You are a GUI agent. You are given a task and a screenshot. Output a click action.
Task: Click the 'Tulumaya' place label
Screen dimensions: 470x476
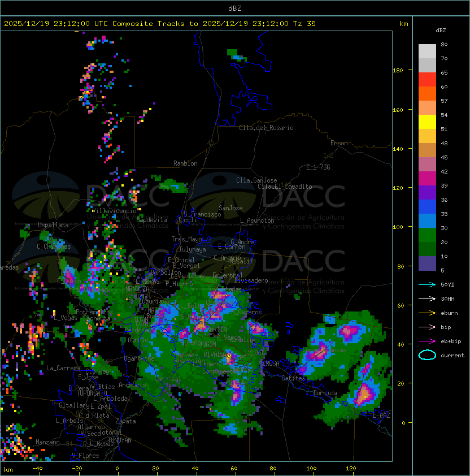[x=193, y=249]
